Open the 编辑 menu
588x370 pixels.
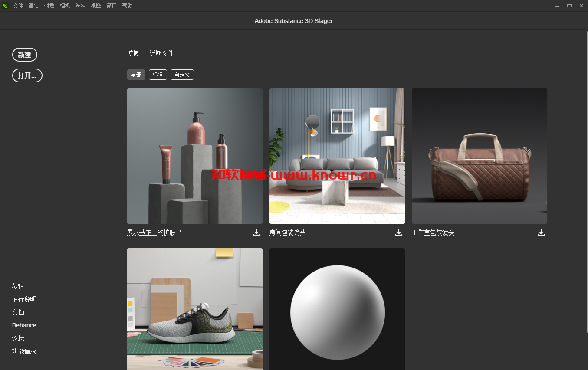34,6
